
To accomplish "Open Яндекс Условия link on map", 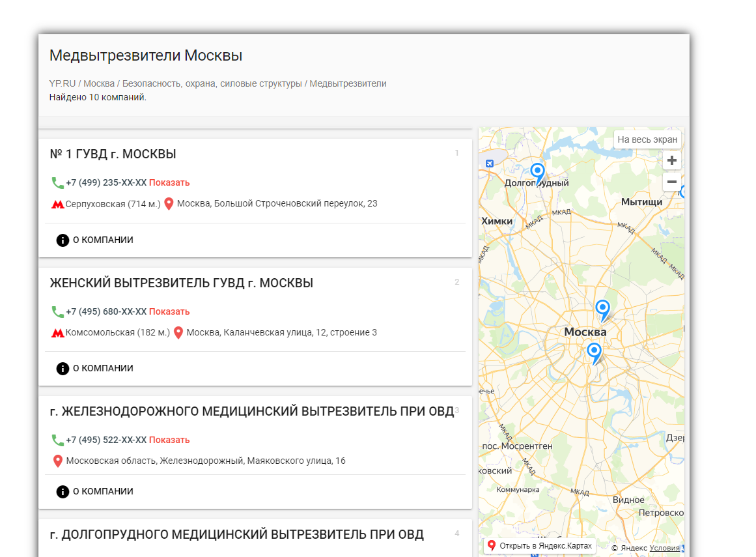I will 664,548.
